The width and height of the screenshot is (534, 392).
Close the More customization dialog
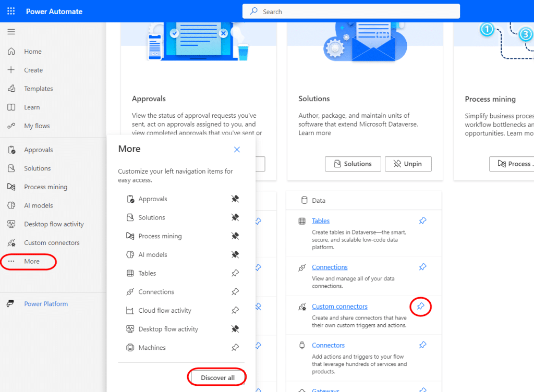click(237, 150)
